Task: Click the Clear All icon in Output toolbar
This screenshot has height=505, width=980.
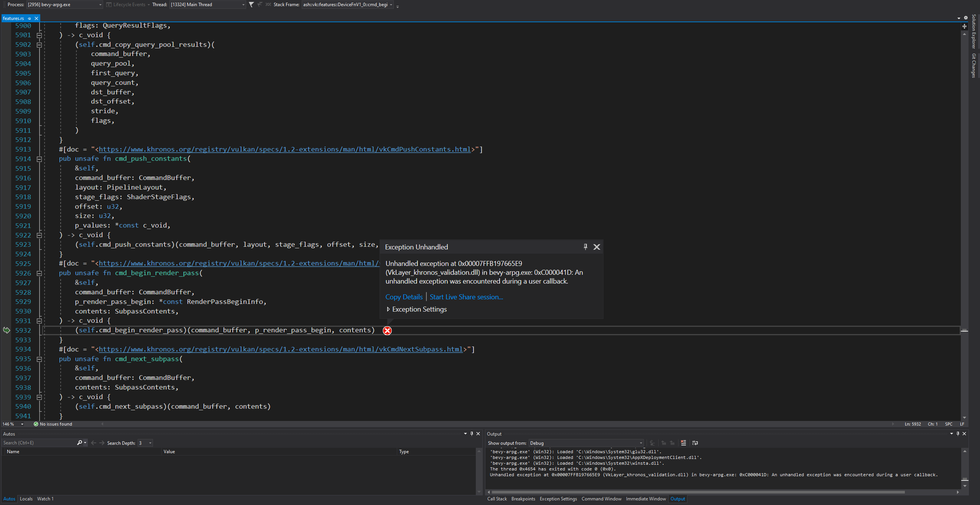Action: tap(684, 443)
